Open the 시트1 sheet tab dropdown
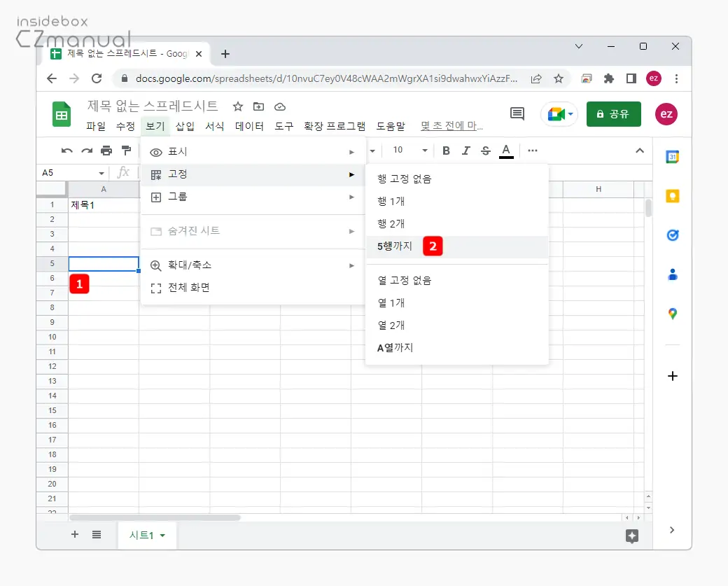This screenshot has width=728, height=586. pyautogui.click(x=161, y=534)
